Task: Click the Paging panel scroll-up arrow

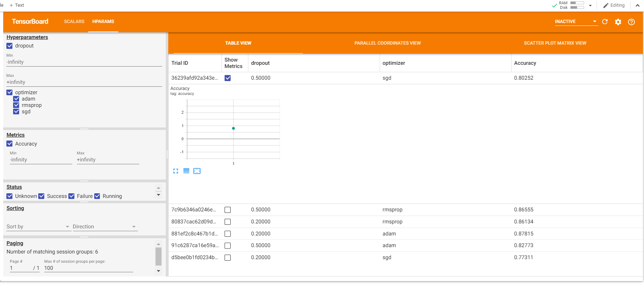Action: [158, 244]
